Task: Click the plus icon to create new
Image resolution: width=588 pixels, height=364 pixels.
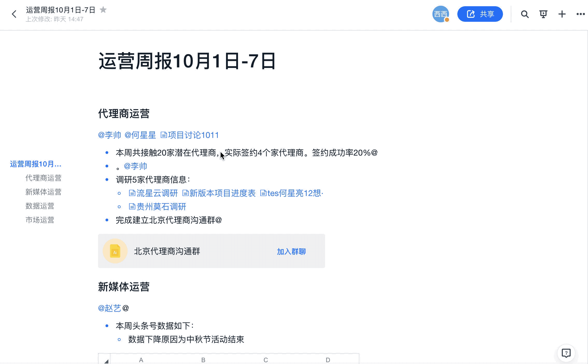Action: (562, 14)
